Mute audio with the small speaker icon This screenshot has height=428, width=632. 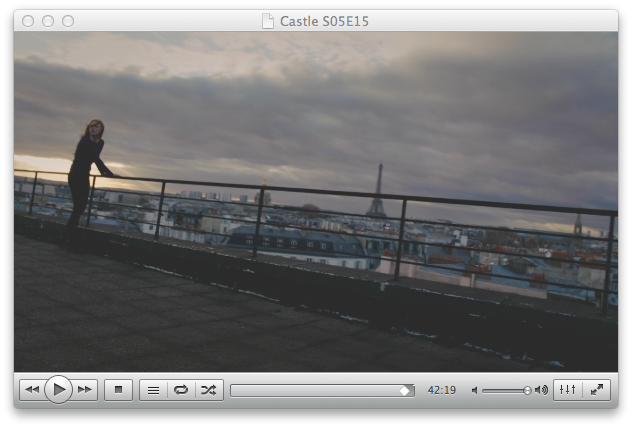[474, 390]
